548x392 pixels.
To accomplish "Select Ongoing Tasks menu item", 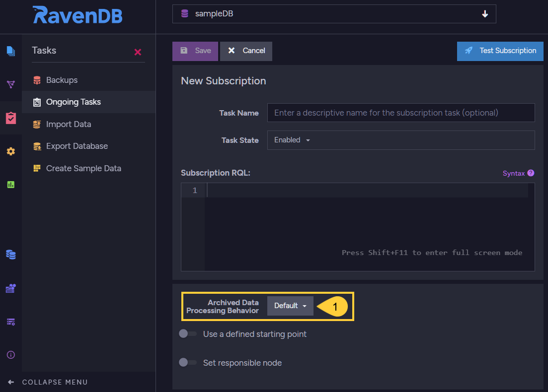I will click(89, 102).
